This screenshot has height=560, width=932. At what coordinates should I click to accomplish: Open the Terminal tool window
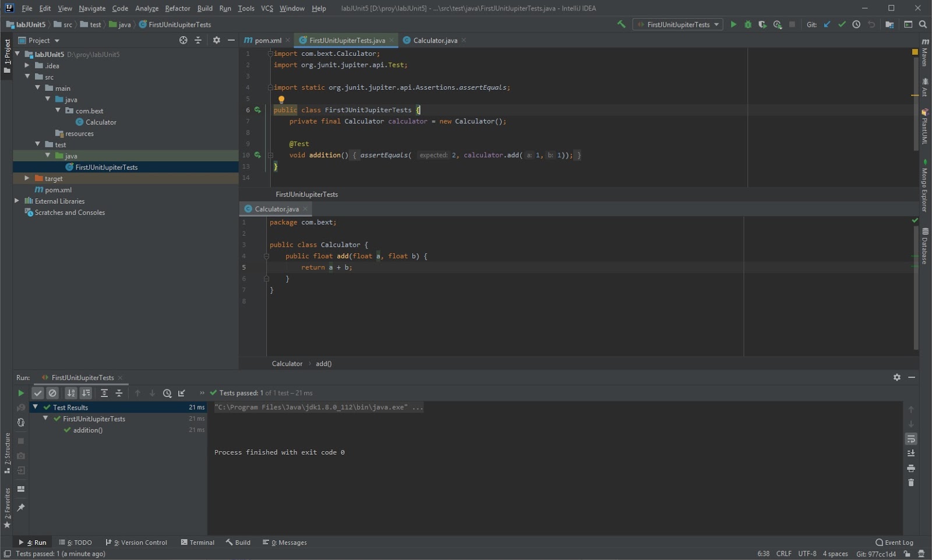tap(201, 542)
